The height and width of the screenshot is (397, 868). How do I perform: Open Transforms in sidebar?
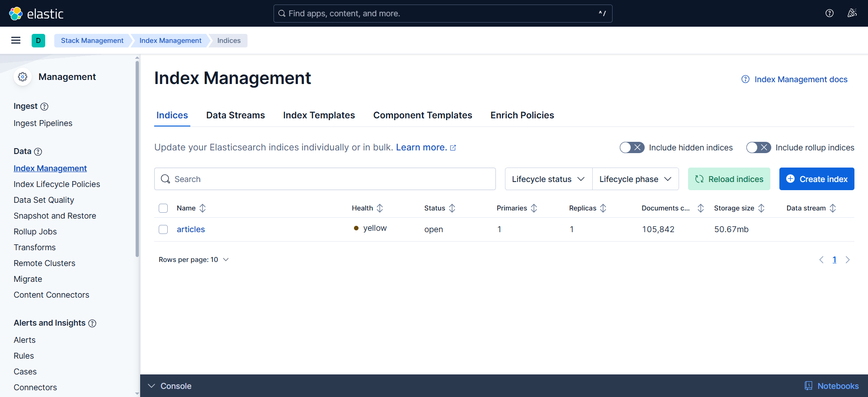click(35, 248)
